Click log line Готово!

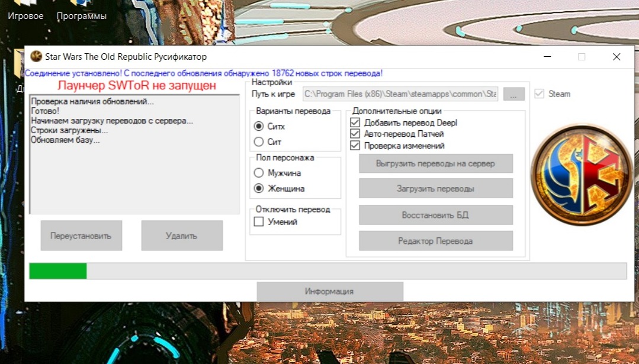tap(45, 111)
